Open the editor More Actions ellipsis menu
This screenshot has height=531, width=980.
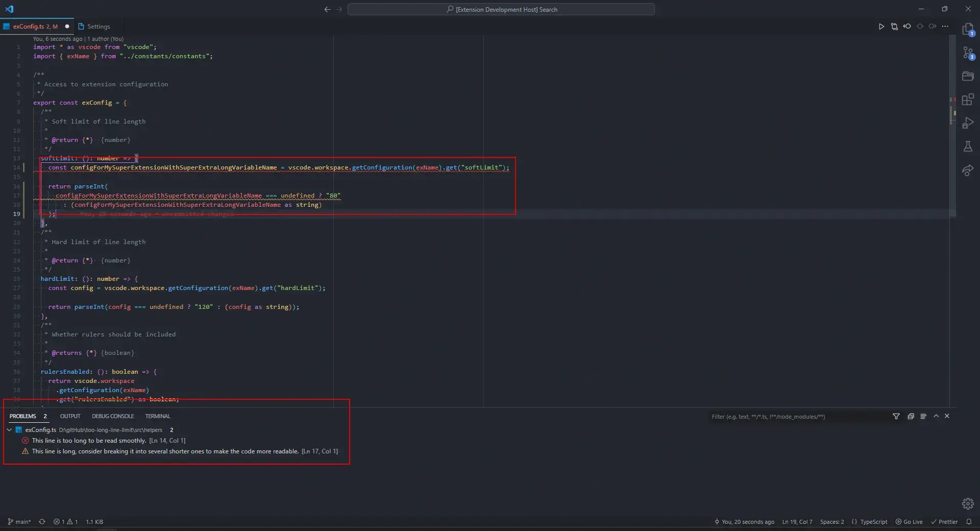click(945, 27)
